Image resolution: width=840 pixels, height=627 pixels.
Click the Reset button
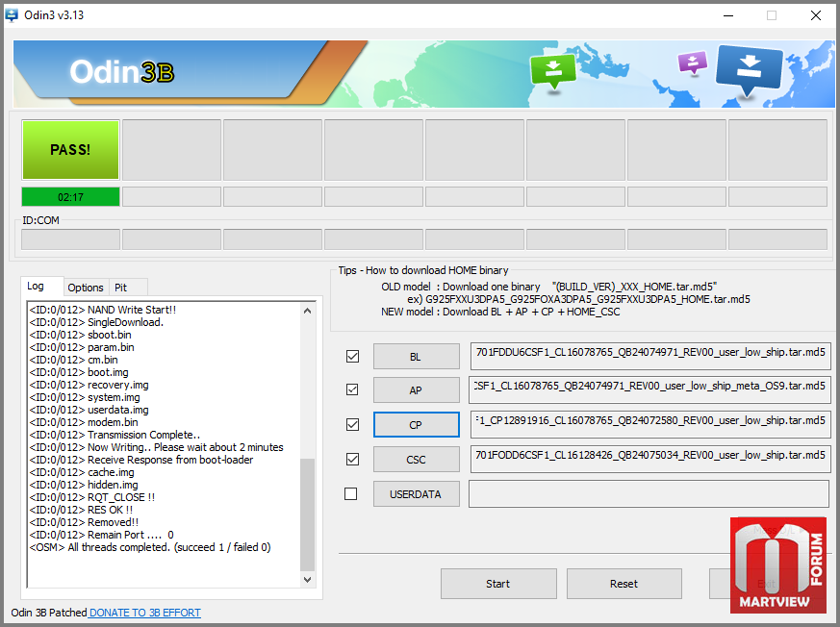pos(624,584)
